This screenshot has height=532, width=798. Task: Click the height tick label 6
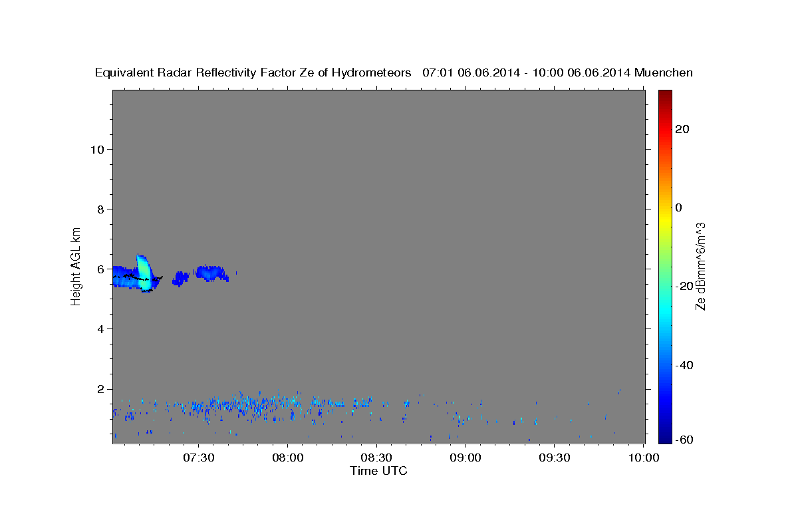[100, 269]
